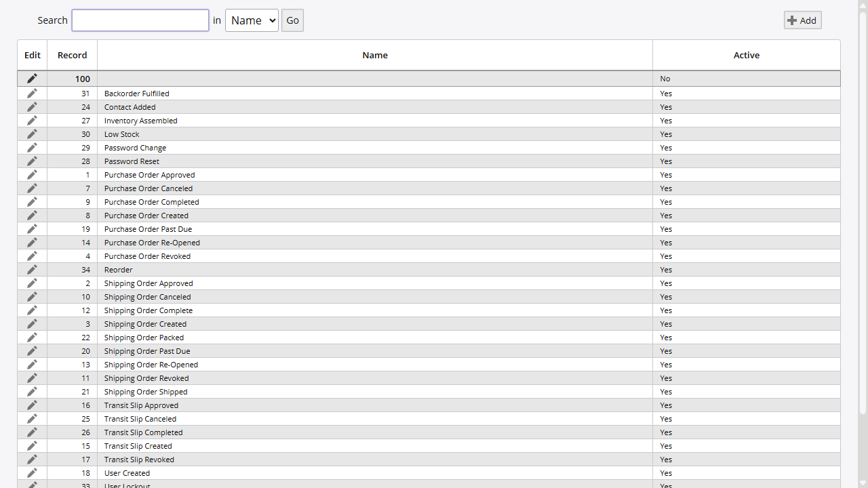The width and height of the screenshot is (868, 488).
Task: Focus the Search text input
Action: pyautogui.click(x=140, y=20)
